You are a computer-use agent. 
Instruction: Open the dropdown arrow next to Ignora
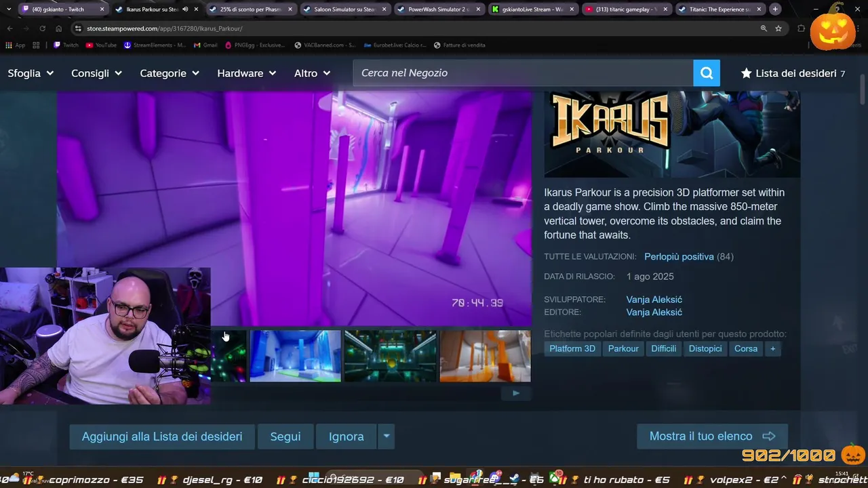coord(387,436)
